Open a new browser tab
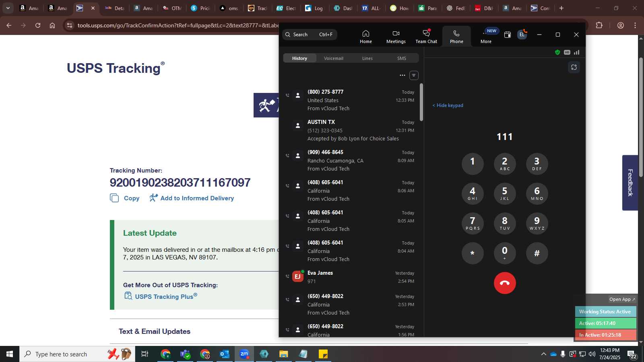The image size is (644, 362). tap(561, 8)
